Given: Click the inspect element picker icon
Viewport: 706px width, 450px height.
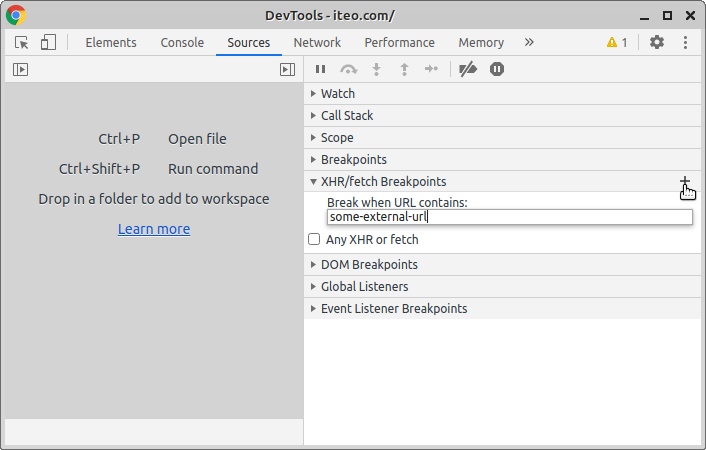Looking at the screenshot, I should [x=22, y=42].
